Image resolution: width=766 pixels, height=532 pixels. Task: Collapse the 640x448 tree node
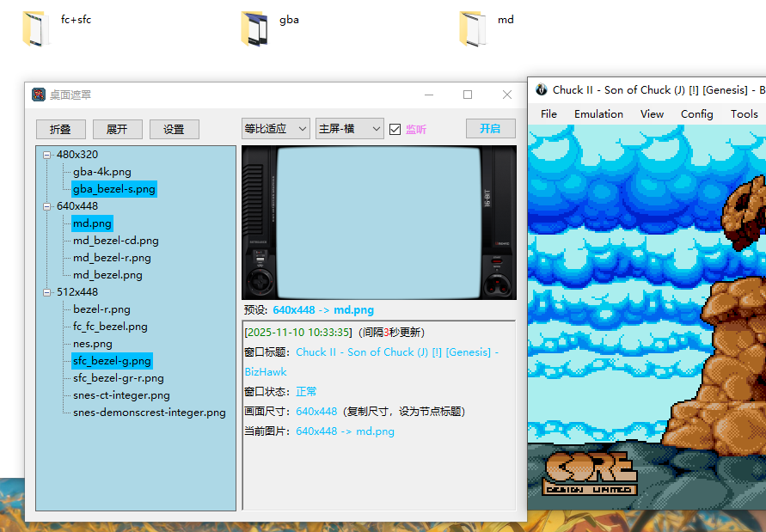(x=46, y=206)
